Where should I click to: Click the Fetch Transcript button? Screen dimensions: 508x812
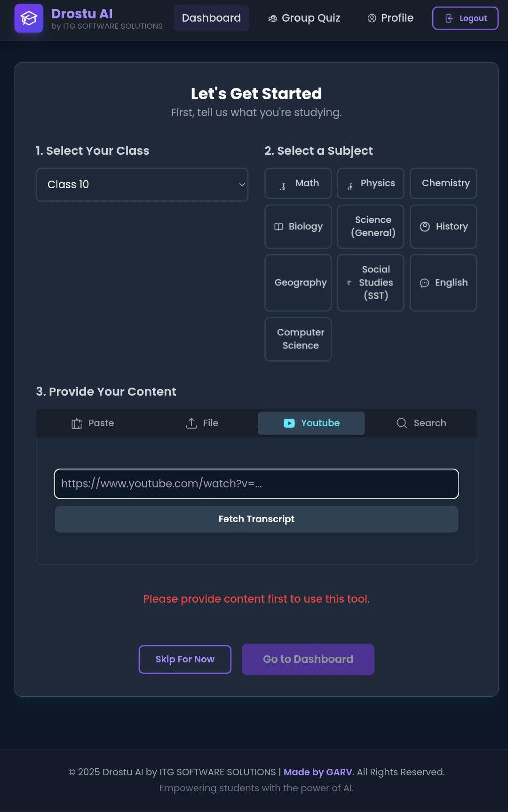[256, 519]
